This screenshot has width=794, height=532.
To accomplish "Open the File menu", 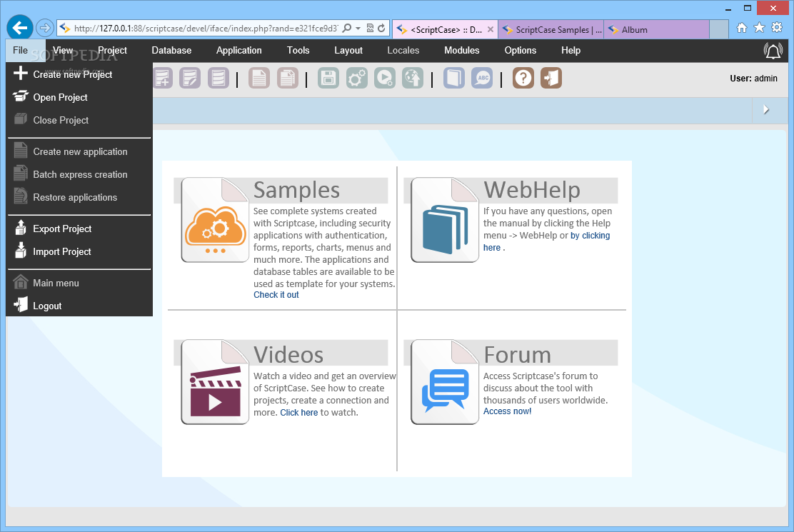I will [x=20, y=50].
